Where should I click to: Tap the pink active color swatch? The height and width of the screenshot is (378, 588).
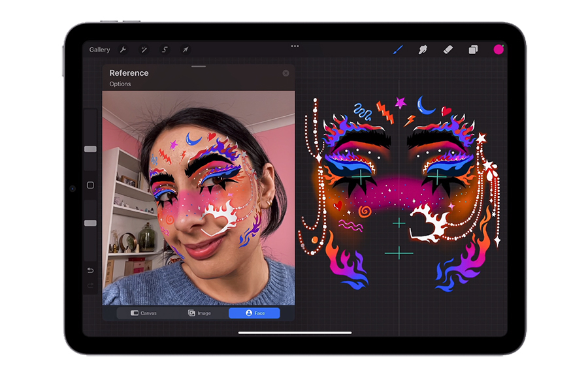[x=498, y=50]
